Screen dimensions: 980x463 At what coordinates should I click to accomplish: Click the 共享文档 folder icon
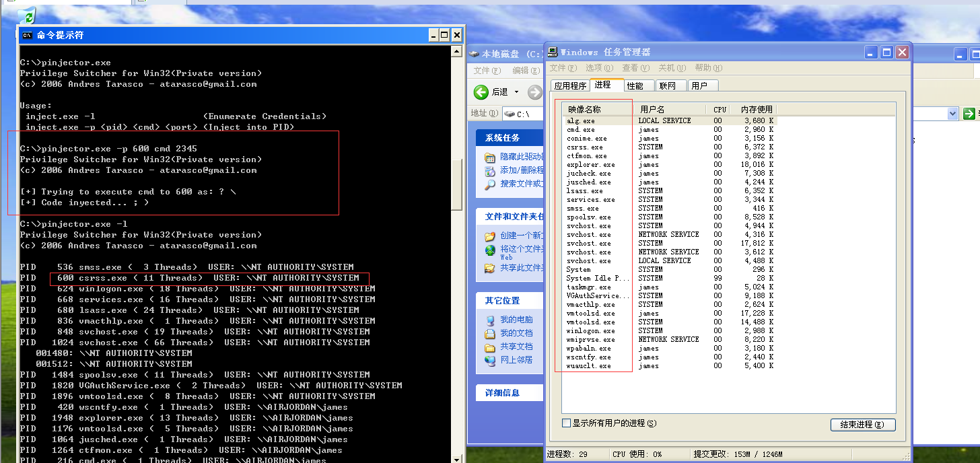[x=490, y=347]
